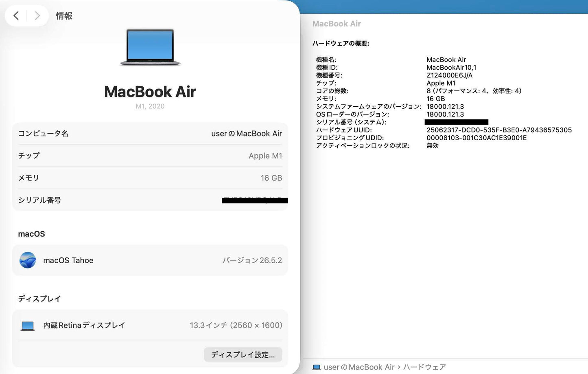Click the macOS Tahoe logo icon

click(x=28, y=260)
